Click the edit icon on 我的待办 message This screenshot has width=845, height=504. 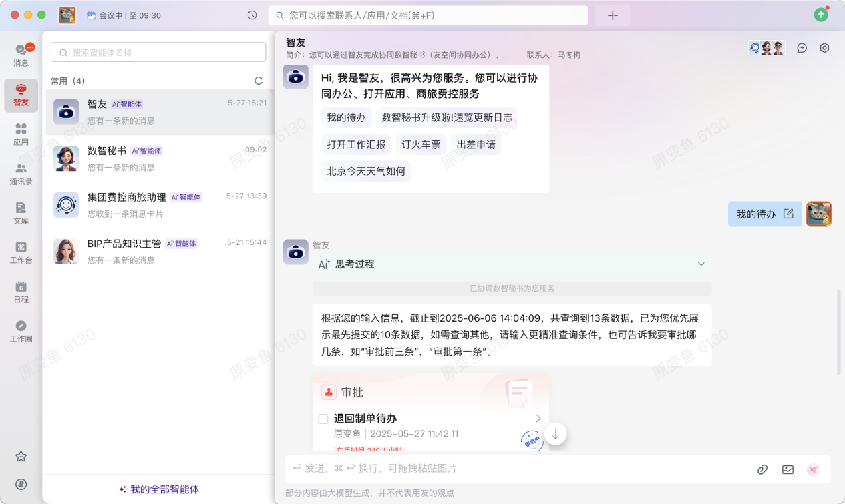(x=788, y=214)
